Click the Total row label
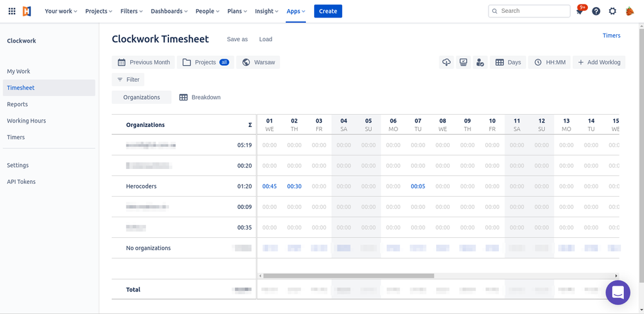644x314 pixels. pyautogui.click(x=133, y=289)
